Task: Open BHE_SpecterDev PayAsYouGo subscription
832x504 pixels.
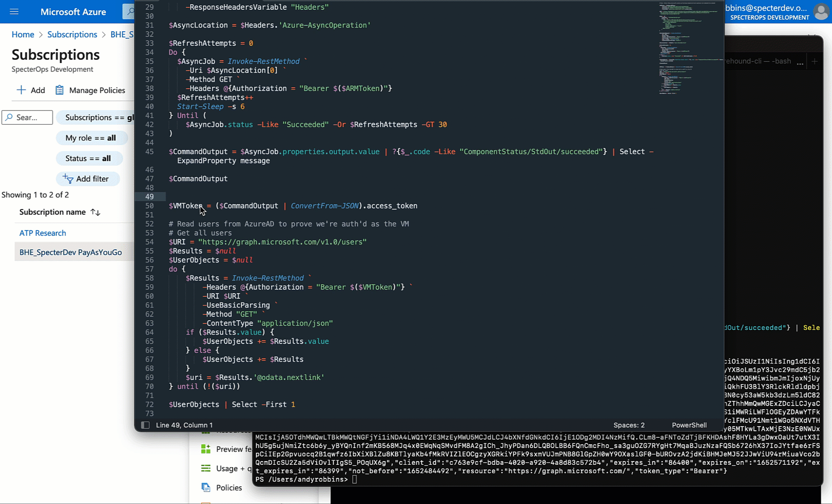Action: click(x=70, y=252)
